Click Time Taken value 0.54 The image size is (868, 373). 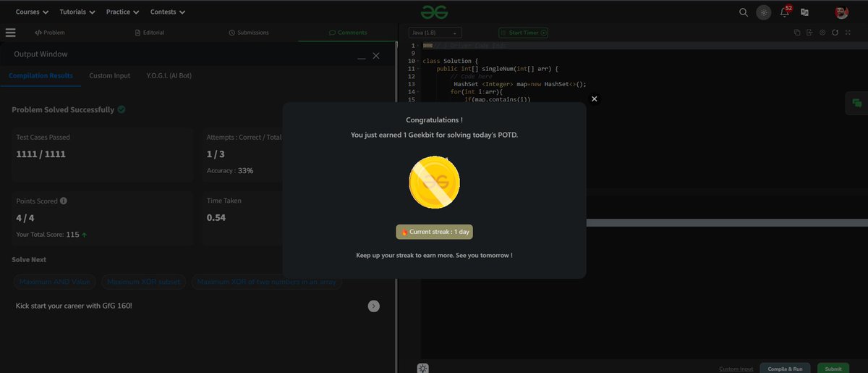(216, 217)
